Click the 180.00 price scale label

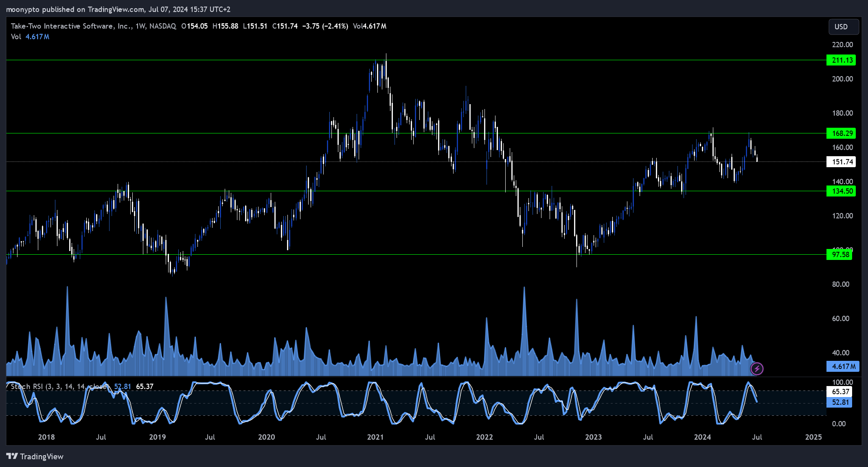point(842,113)
